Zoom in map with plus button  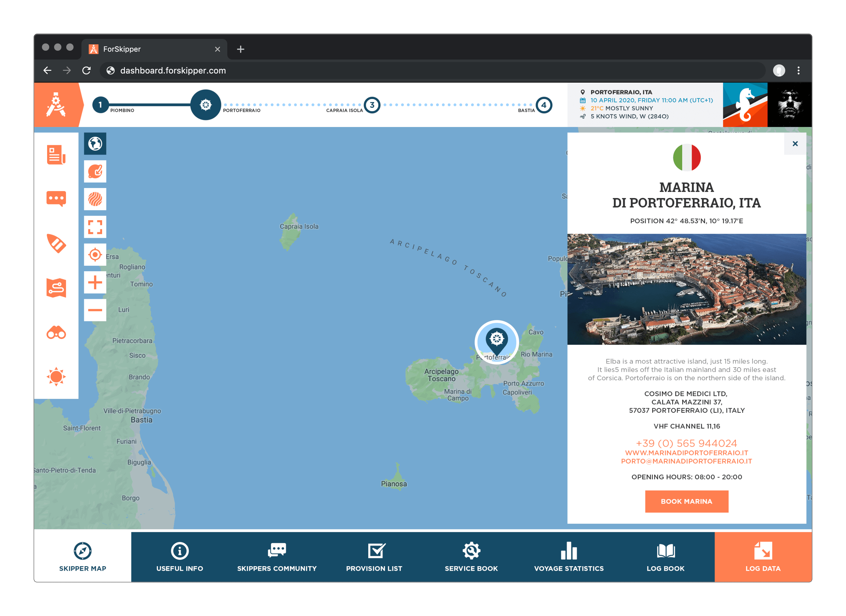[95, 282]
